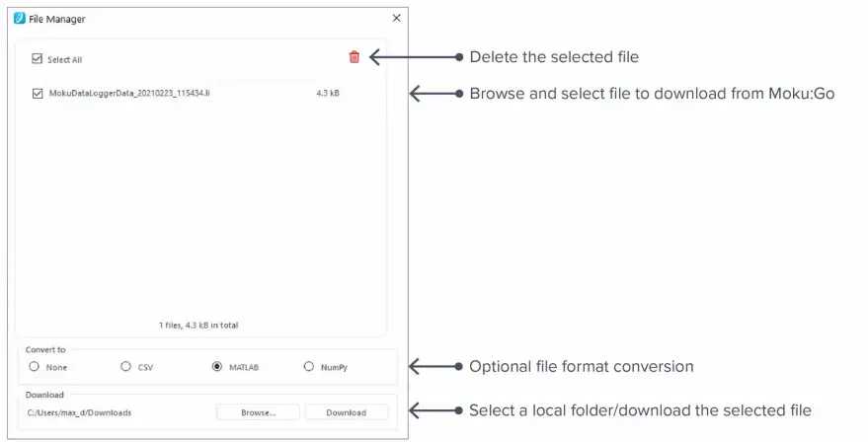The width and height of the screenshot is (868, 442).
Task: Click the File Manager title bar text
Action: pos(57,19)
